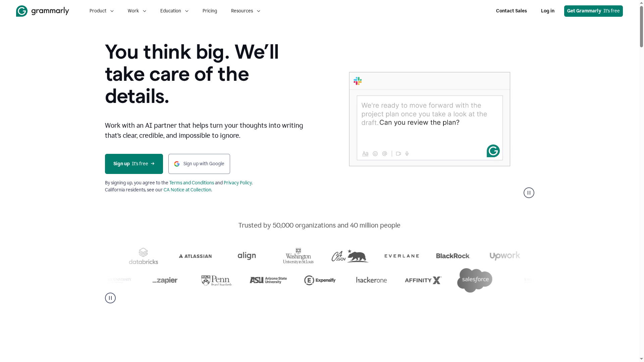Click the video camera icon in demo
644x362 pixels.
398,154
